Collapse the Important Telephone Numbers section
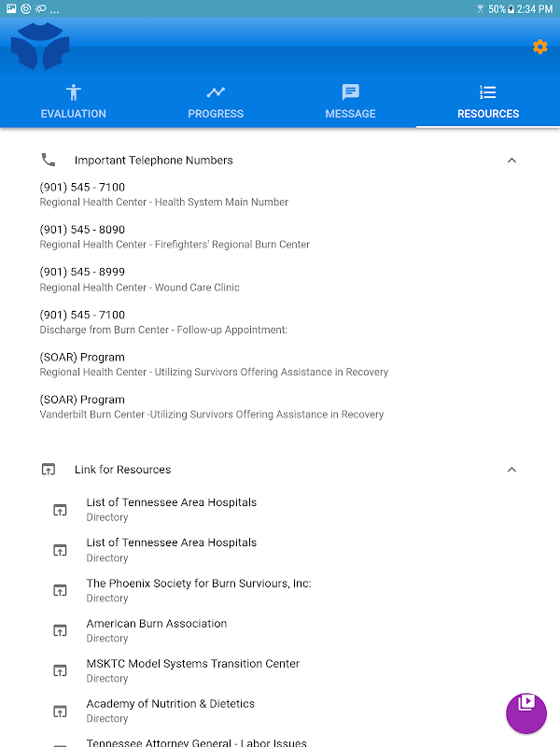 point(511,160)
